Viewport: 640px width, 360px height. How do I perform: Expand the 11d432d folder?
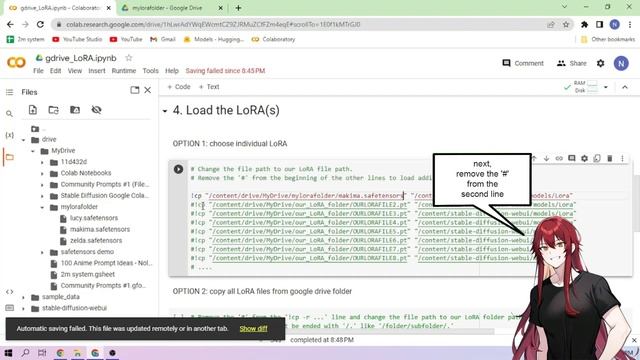click(x=42, y=162)
